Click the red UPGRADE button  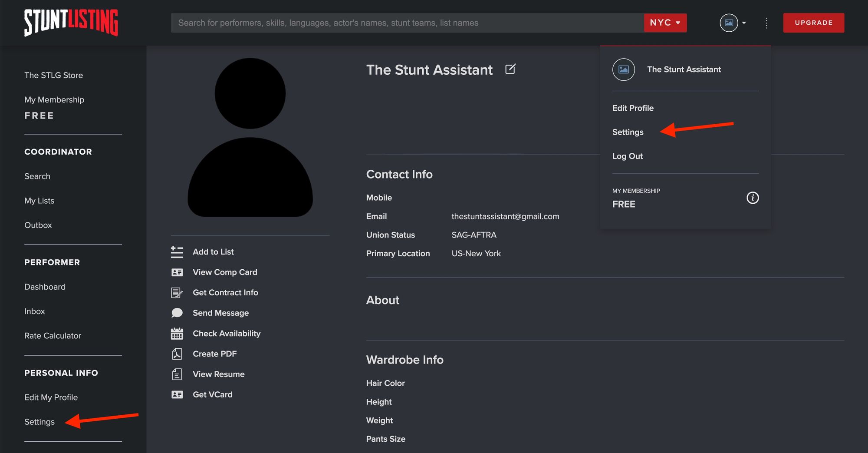814,23
